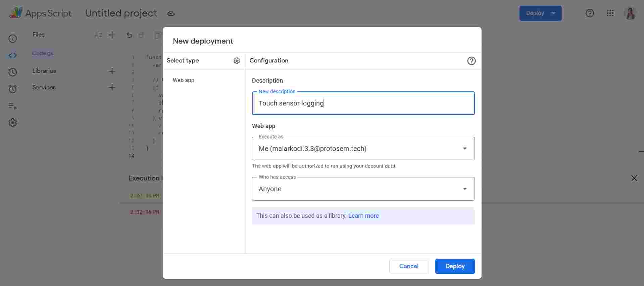Open the top bar help icon
The image size is (644, 286).
pyautogui.click(x=590, y=13)
